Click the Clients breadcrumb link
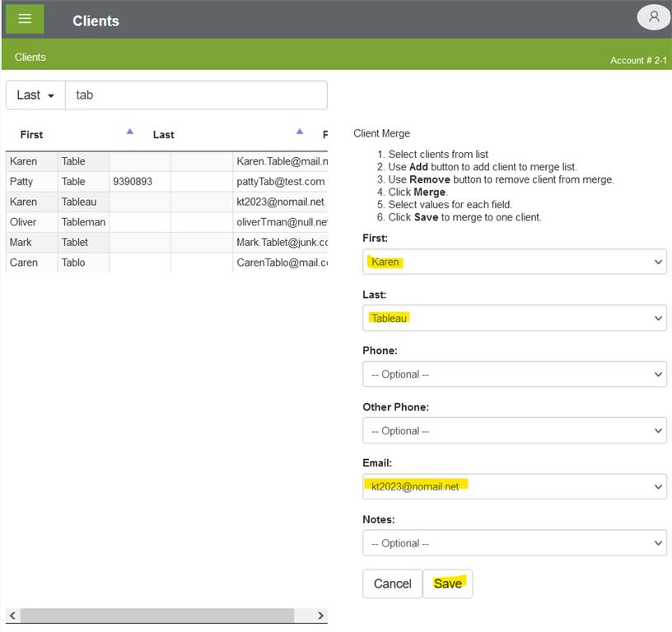Screen dimensions: 672x632 [x=30, y=58]
